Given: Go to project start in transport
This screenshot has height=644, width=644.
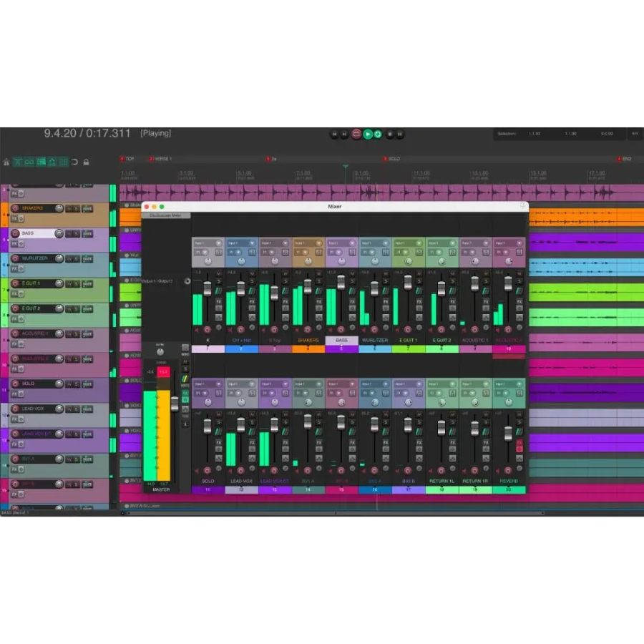Looking at the screenshot, I should [334, 134].
